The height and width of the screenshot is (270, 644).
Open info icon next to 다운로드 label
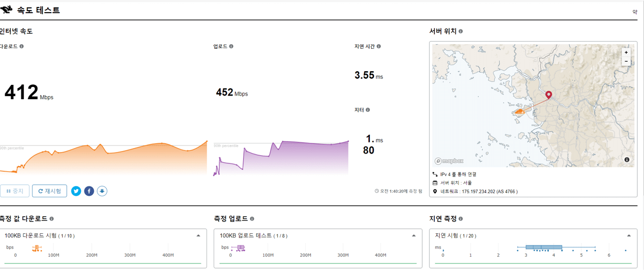[21, 46]
